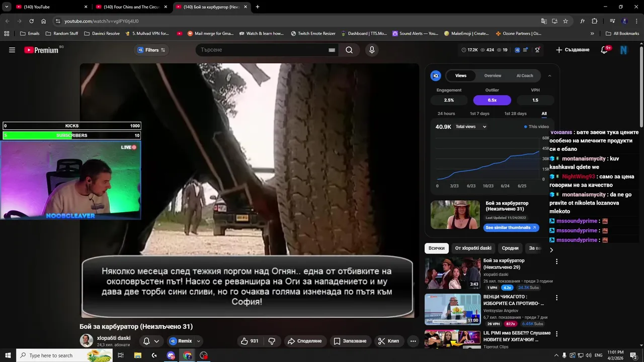Select the Outlier 6.5x pill
The width and height of the screenshot is (644, 362).
492,100
